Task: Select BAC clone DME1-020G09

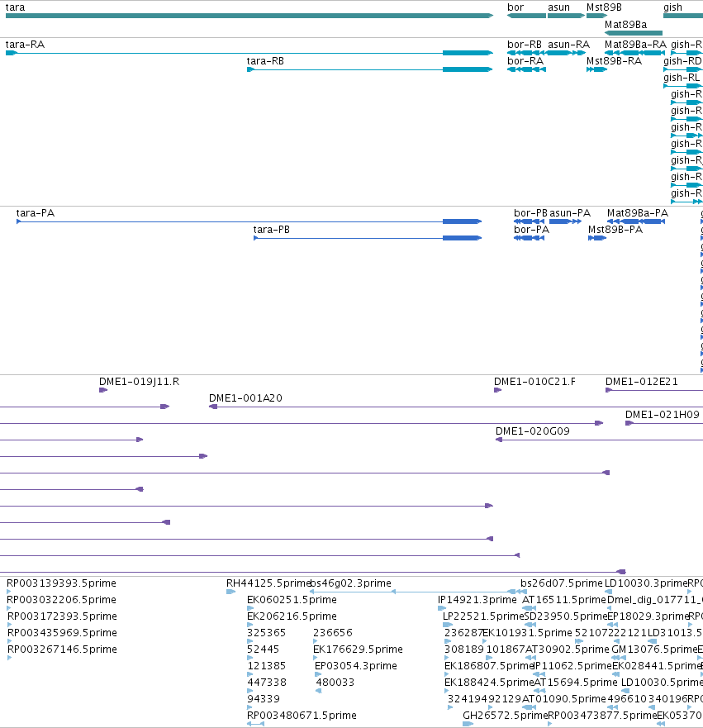Action: click(x=599, y=440)
